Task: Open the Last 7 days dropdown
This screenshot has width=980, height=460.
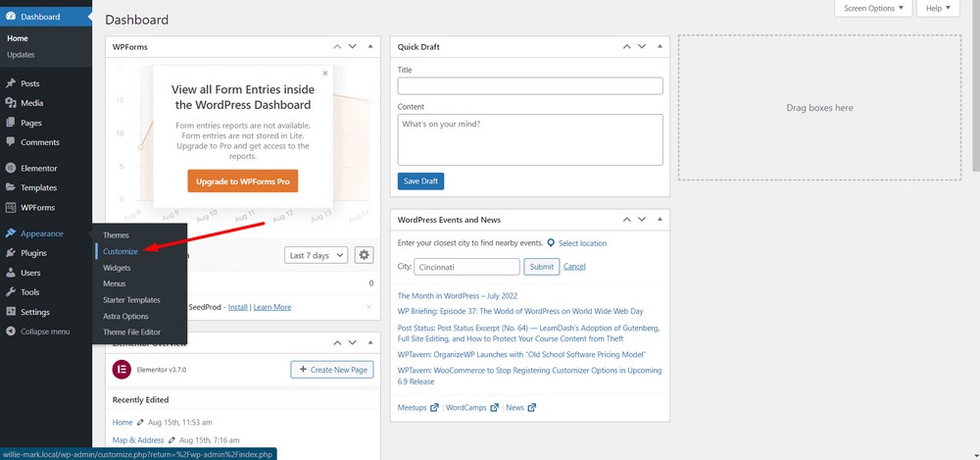Action: [316, 255]
